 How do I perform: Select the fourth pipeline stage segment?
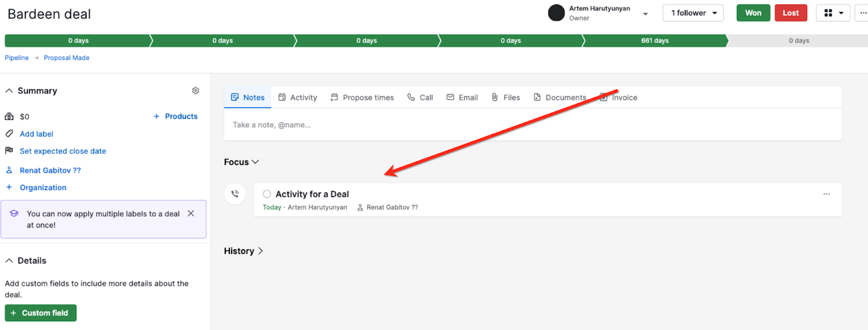pos(510,41)
